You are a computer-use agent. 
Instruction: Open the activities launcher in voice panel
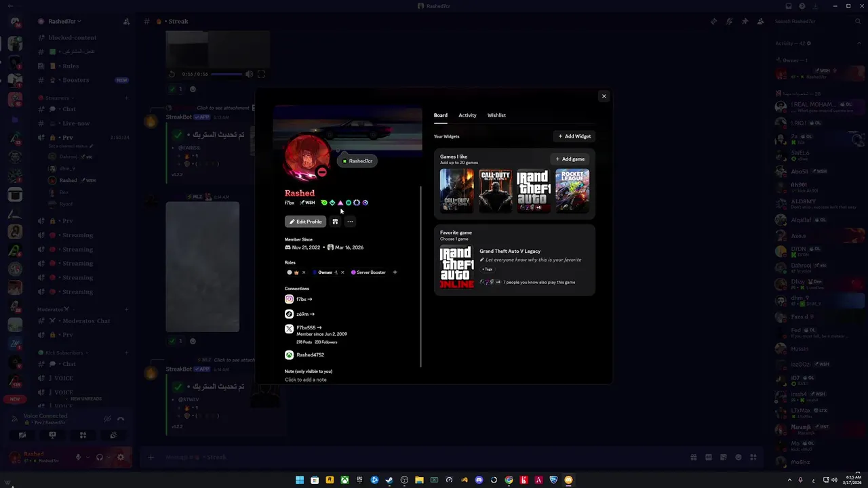(x=83, y=435)
